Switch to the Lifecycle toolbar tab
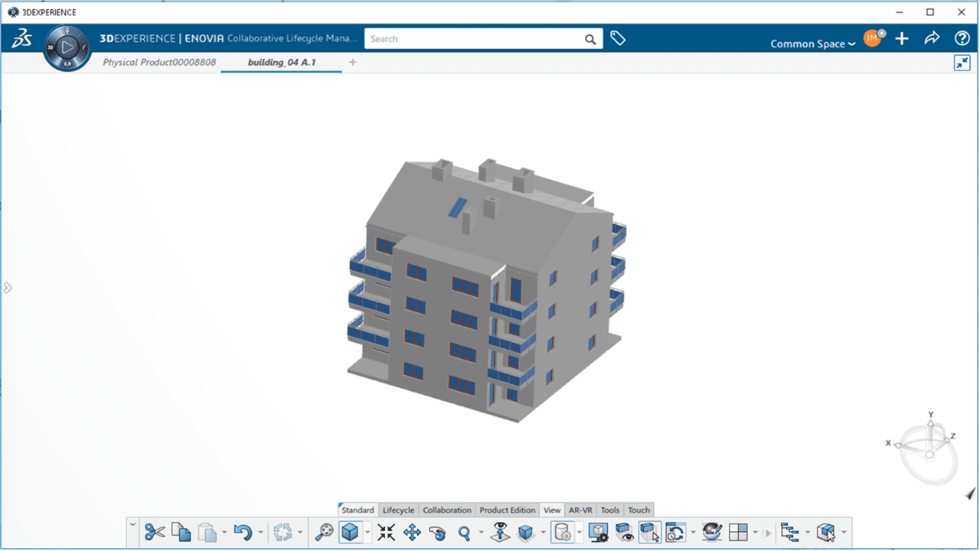Image resolution: width=980 pixels, height=551 pixels. [398, 510]
